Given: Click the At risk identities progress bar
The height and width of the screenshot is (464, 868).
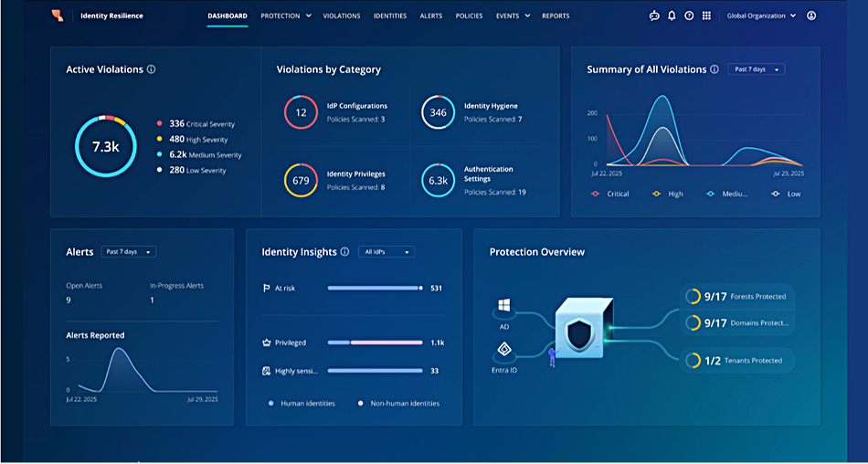Looking at the screenshot, I should (x=374, y=288).
